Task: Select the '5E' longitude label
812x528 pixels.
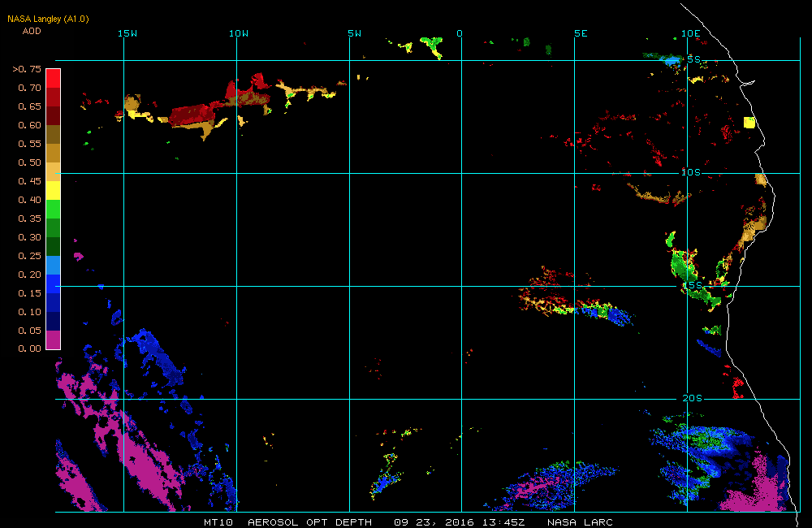Action: coord(581,33)
